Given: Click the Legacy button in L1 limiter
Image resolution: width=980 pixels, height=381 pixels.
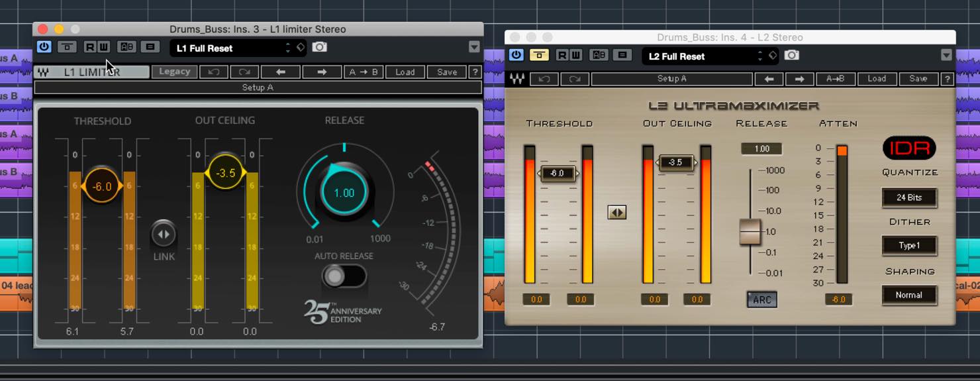Looking at the screenshot, I should 174,72.
